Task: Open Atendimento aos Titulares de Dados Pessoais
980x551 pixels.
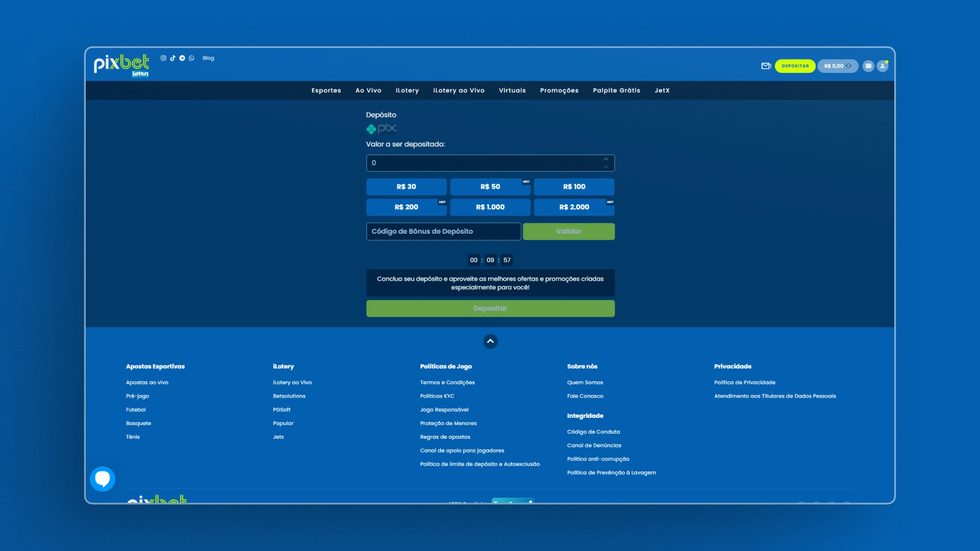Action: (775, 396)
